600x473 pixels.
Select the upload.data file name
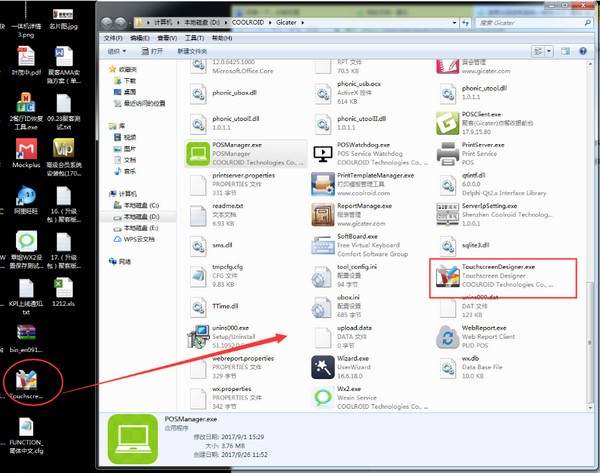pyautogui.click(x=354, y=328)
